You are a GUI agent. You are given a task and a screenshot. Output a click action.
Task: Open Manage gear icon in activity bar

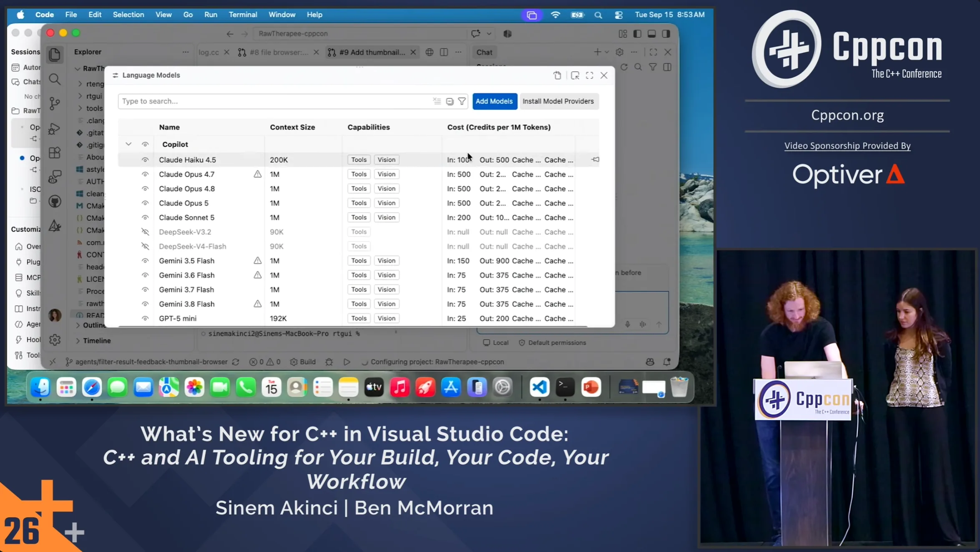click(55, 340)
